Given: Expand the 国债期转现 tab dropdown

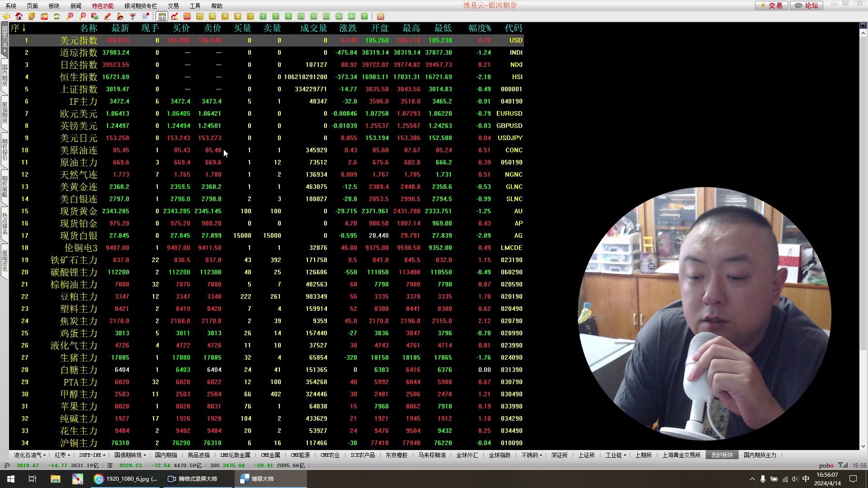Looking at the screenshot, I should tap(145, 455).
